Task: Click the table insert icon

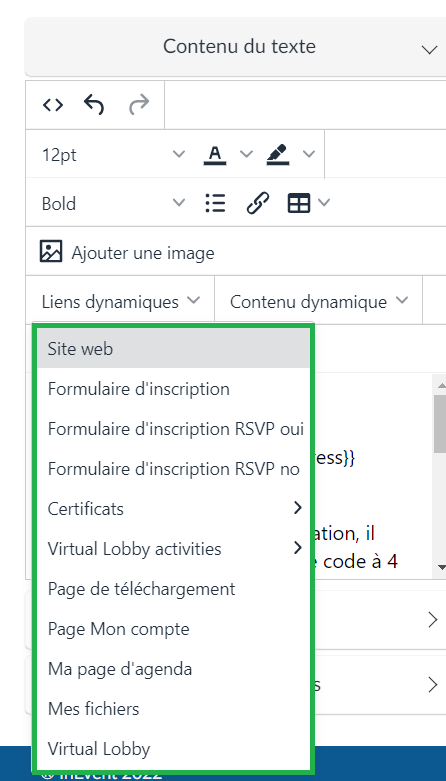Action: 299,203
